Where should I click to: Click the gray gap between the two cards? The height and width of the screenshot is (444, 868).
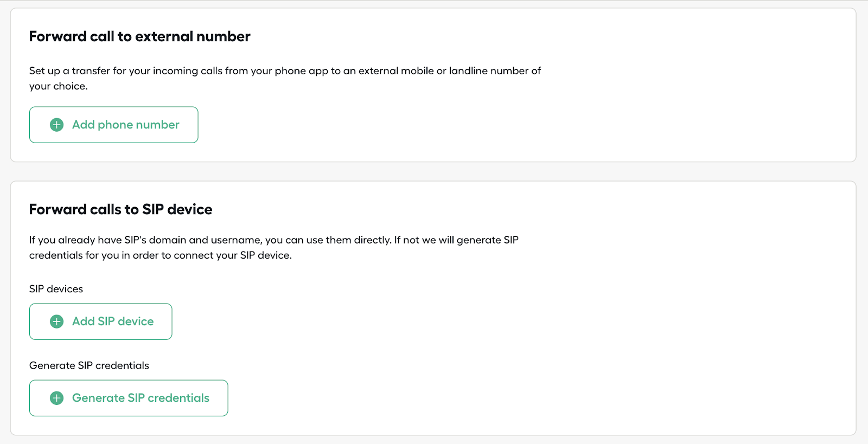coord(433,171)
